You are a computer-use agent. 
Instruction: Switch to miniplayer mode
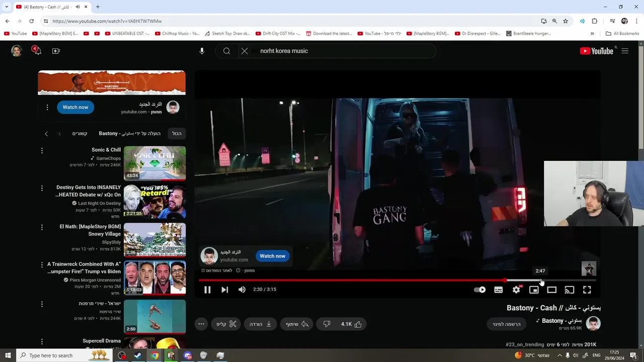534,290
